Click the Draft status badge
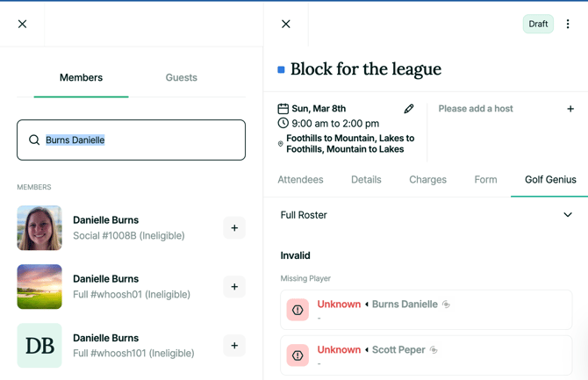 (x=538, y=25)
